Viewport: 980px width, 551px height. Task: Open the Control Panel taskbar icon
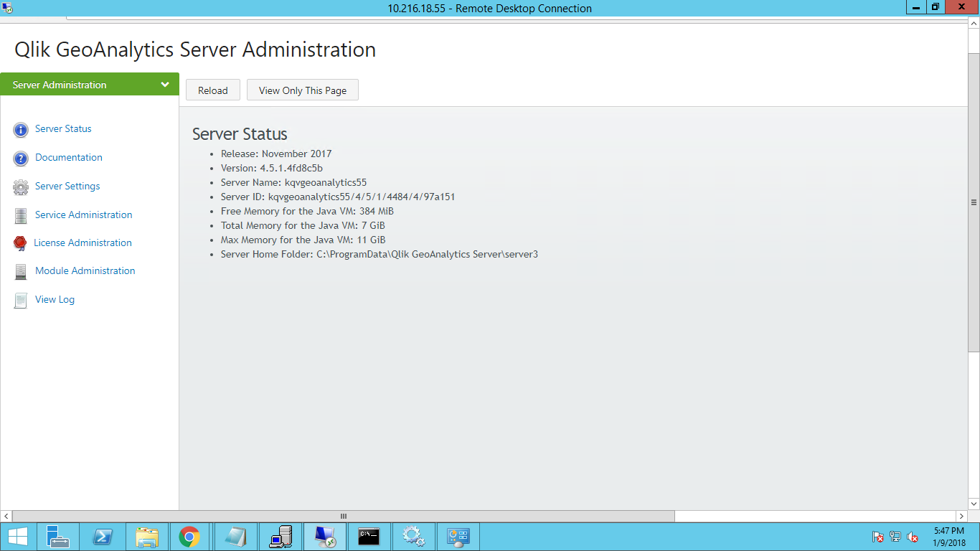coord(458,537)
